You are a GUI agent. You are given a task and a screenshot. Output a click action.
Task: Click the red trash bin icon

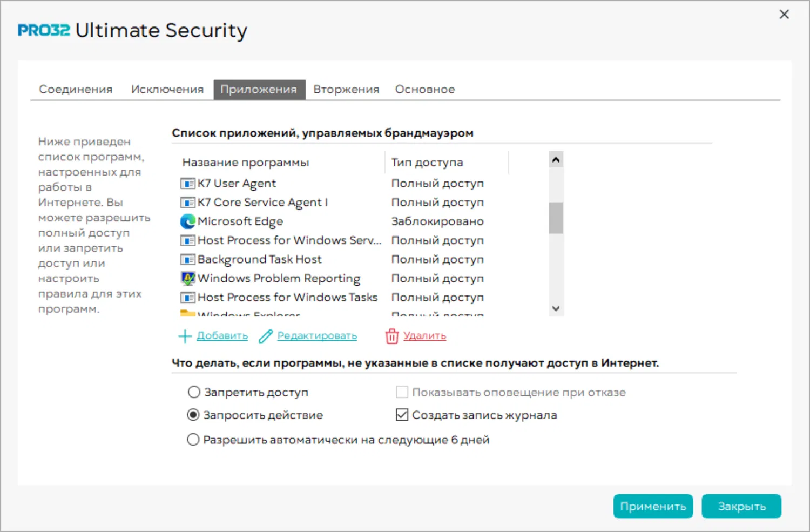tap(391, 336)
